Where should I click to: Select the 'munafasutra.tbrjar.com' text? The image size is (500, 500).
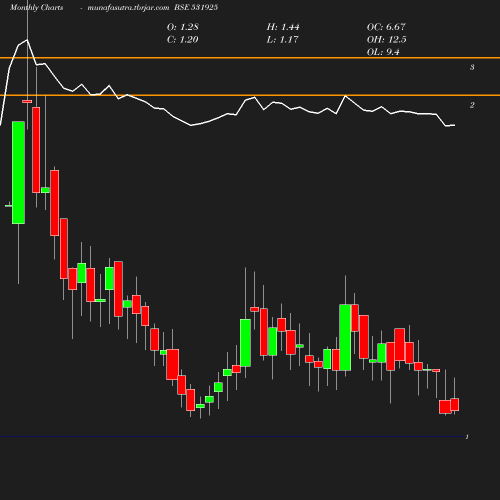click(x=128, y=8)
